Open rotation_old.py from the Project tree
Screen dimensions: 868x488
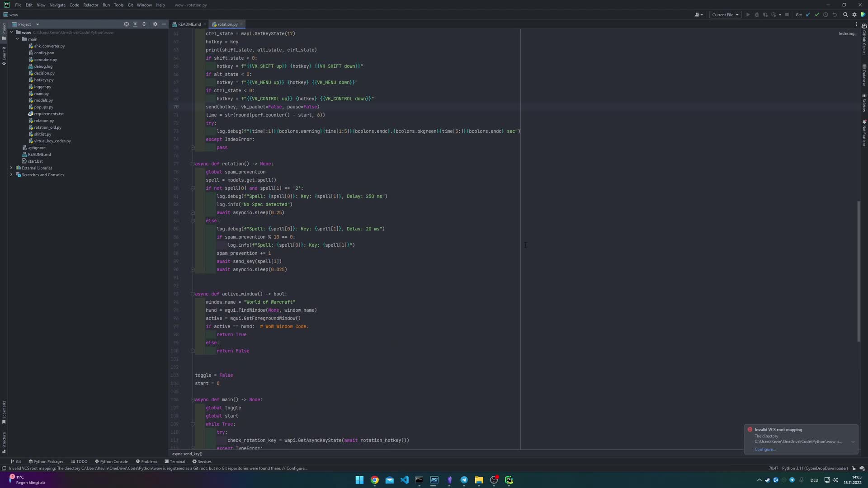click(47, 127)
